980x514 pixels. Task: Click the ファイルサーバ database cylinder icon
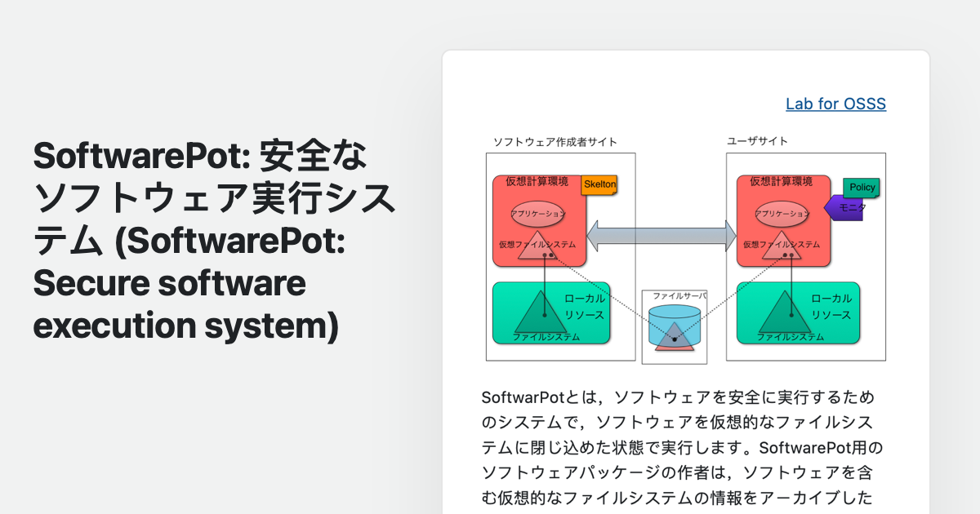674,326
